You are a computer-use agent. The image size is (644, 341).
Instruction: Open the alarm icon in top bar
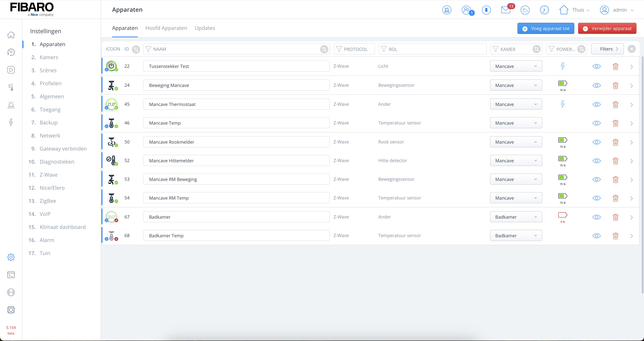click(x=446, y=10)
